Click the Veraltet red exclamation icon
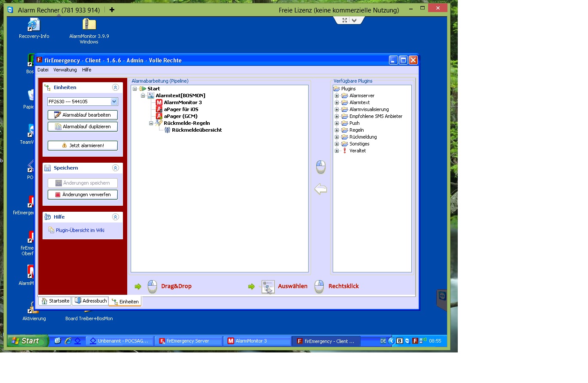The height and width of the screenshot is (383, 588). pyautogui.click(x=345, y=151)
